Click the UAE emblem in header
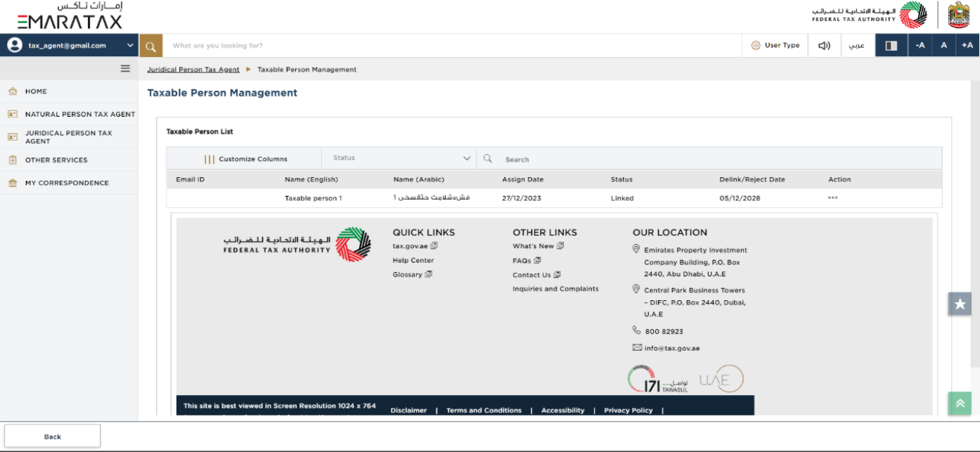The image size is (980, 452). (959, 15)
